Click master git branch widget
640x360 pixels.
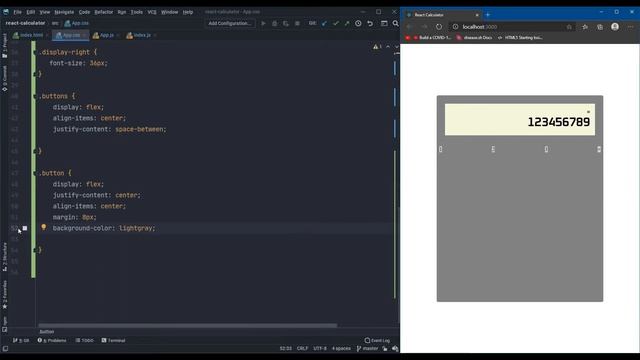click(x=367, y=349)
